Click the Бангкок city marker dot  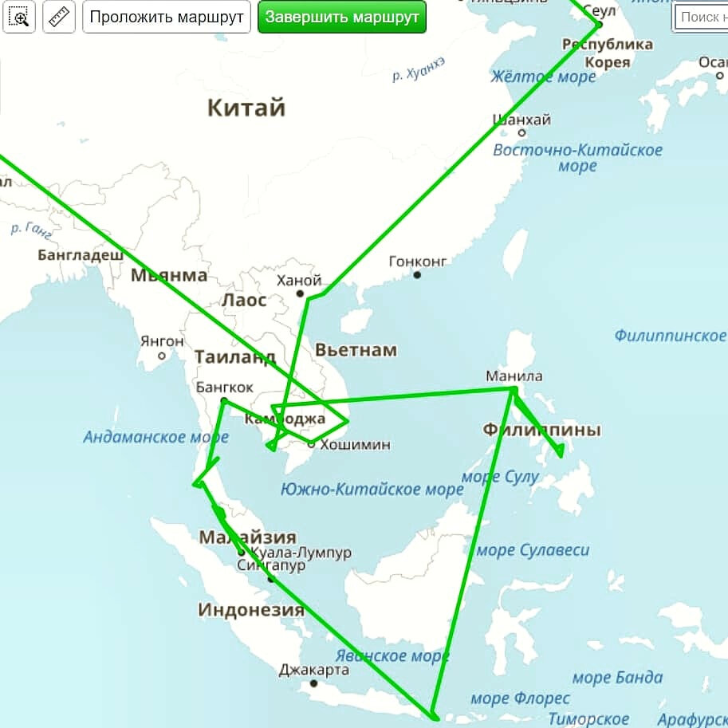point(224,400)
